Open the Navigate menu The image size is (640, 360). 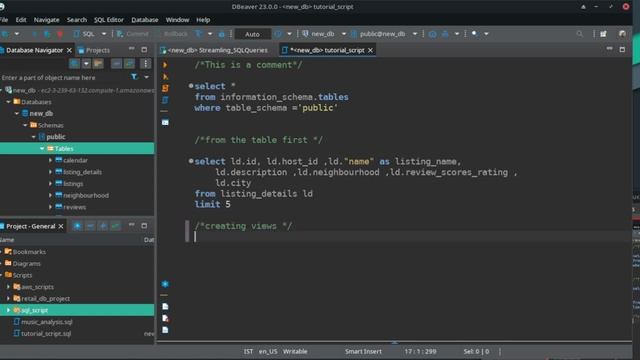coord(47,20)
